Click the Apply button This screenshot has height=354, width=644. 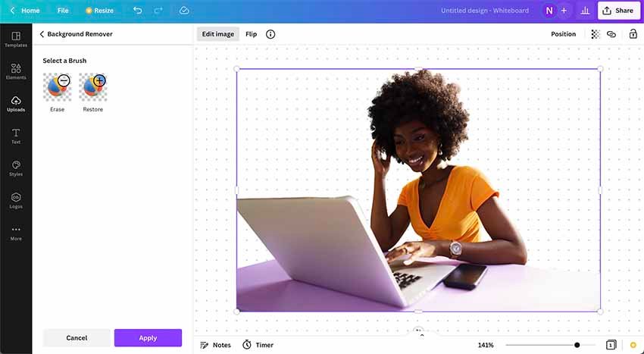point(148,338)
